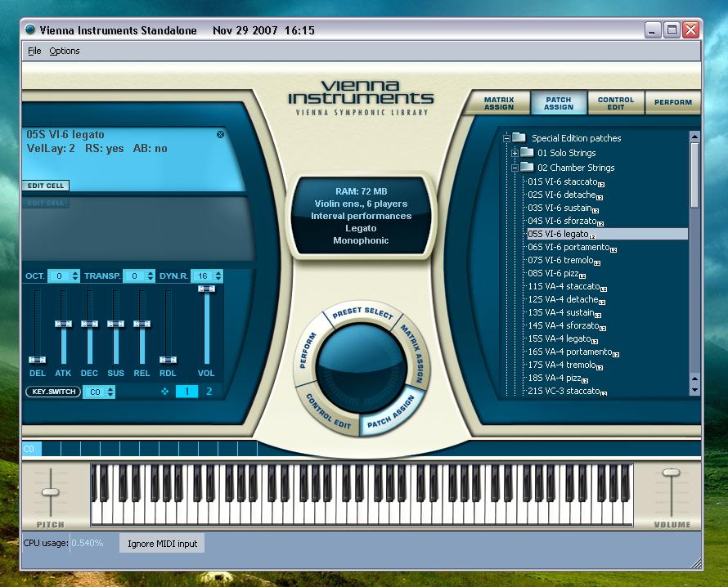
Task: Click the SUS slider handle
Action: click(115, 324)
